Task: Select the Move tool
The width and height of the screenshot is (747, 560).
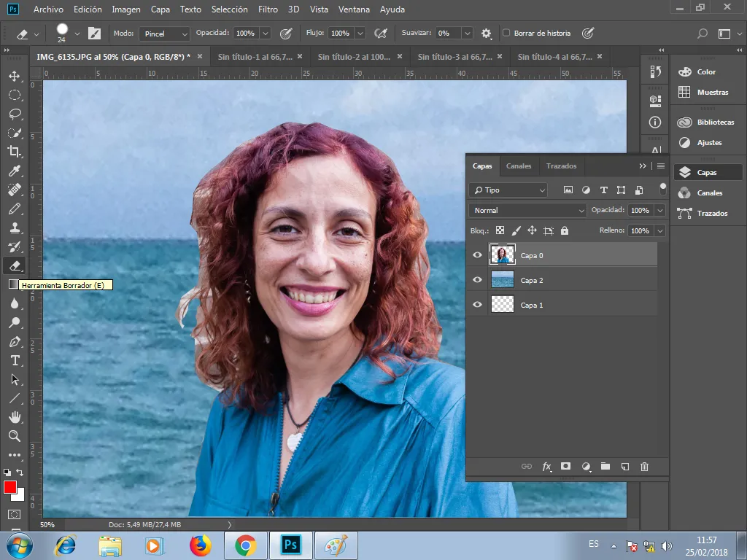Action: click(x=15, y=76)
